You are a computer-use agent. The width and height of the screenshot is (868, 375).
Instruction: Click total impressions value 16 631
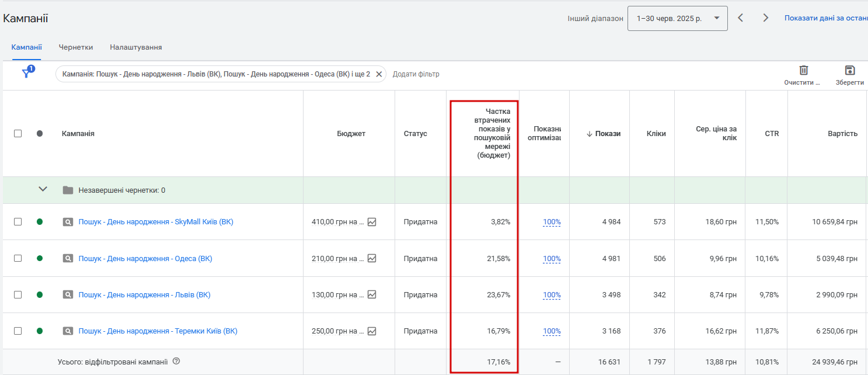pos(609,362)
